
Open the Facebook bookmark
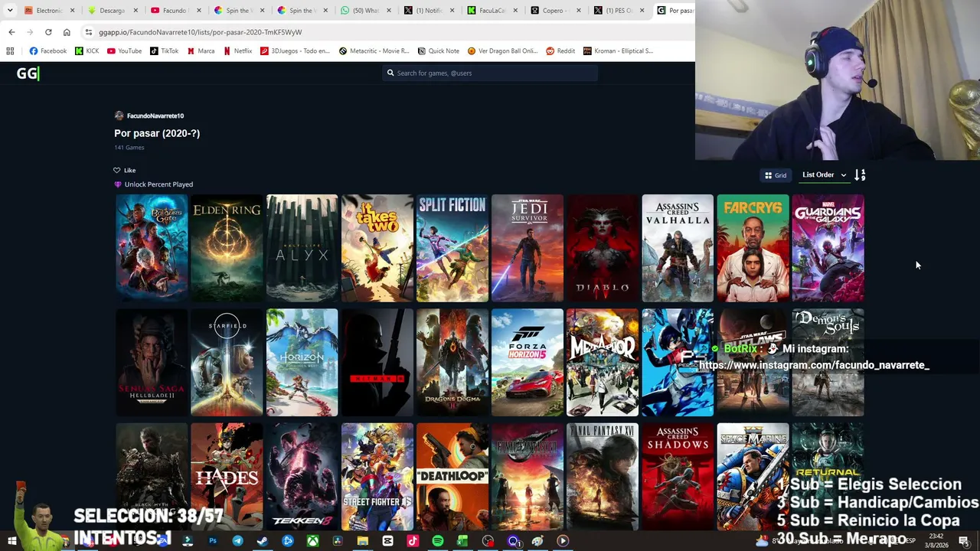[48, 51]
